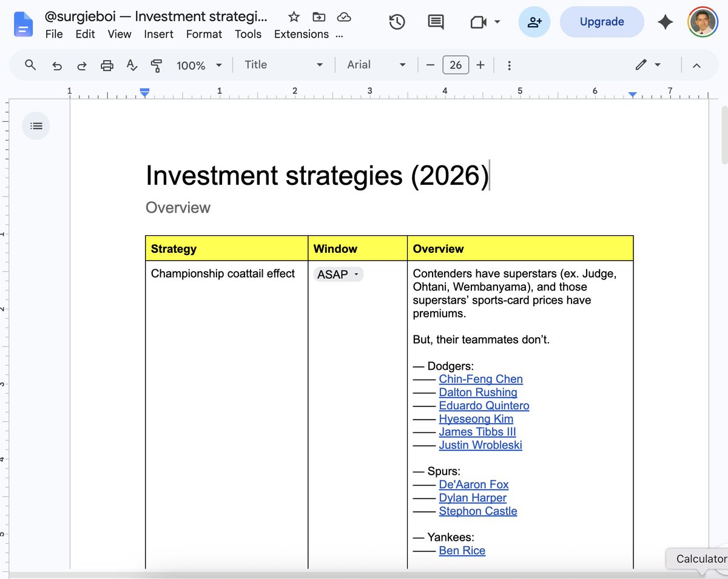Click the Calculator tooltip button

click(698, 559)
